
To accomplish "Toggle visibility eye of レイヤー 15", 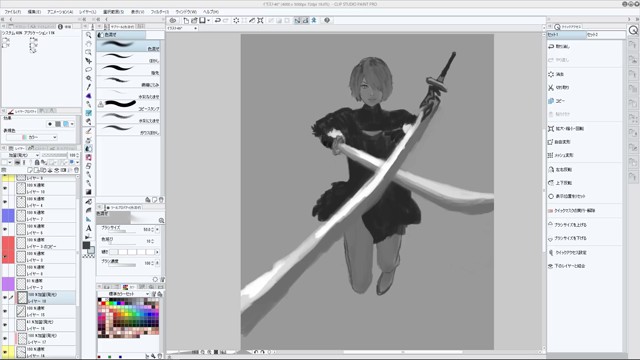I will tap(5, 311).
